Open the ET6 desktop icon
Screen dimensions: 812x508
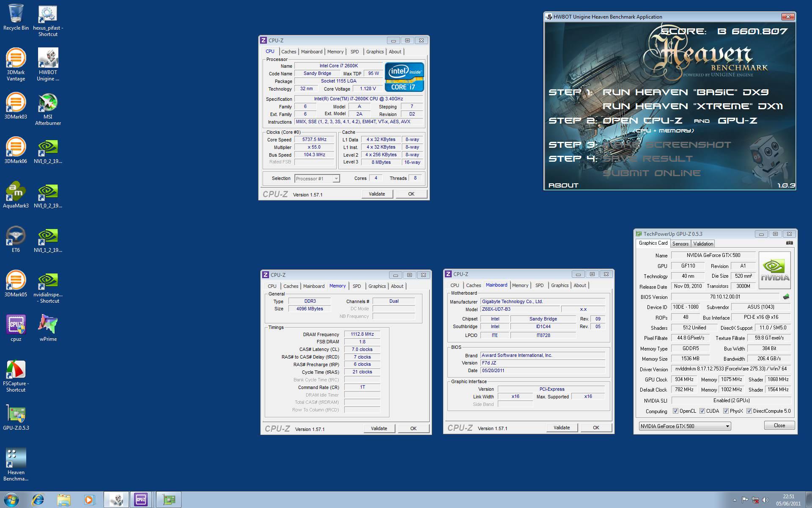16,239
